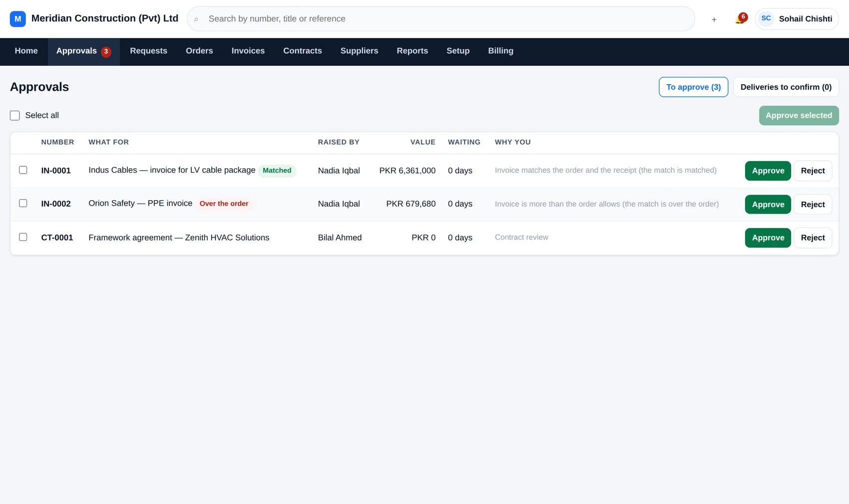Screen dimensions: 849x504
Task: Open the Setup nav item
Action: (458, 51)
